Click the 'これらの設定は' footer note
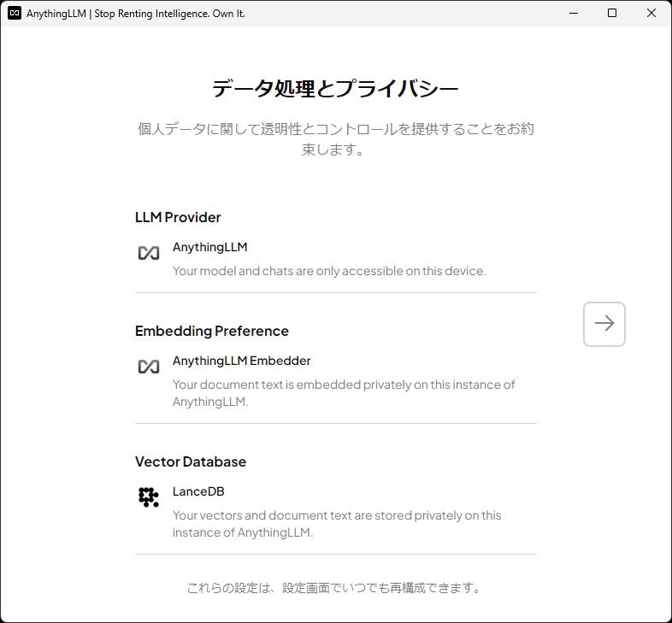The image size is (672, 623). tap(335, 587)
